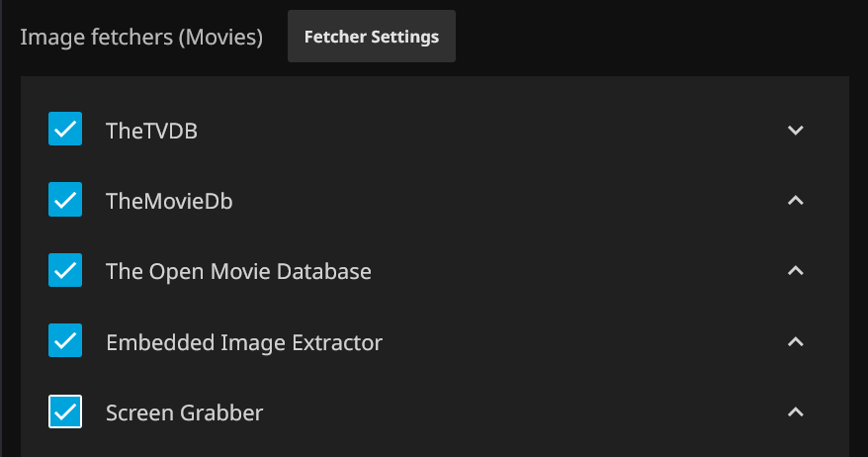
Task: Click the TheMovieDb fetcher name
Action: (x=169, y=201)
